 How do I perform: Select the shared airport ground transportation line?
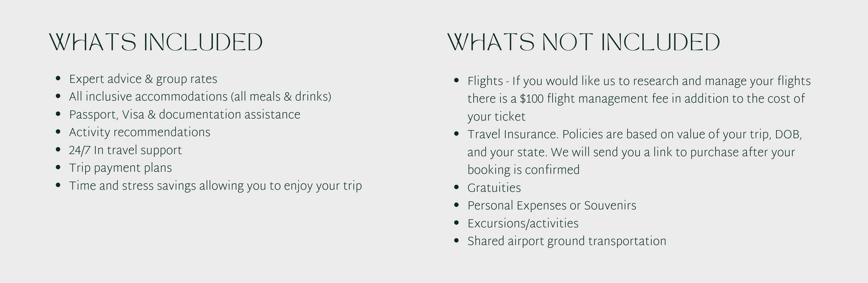[x=567, y=242]
